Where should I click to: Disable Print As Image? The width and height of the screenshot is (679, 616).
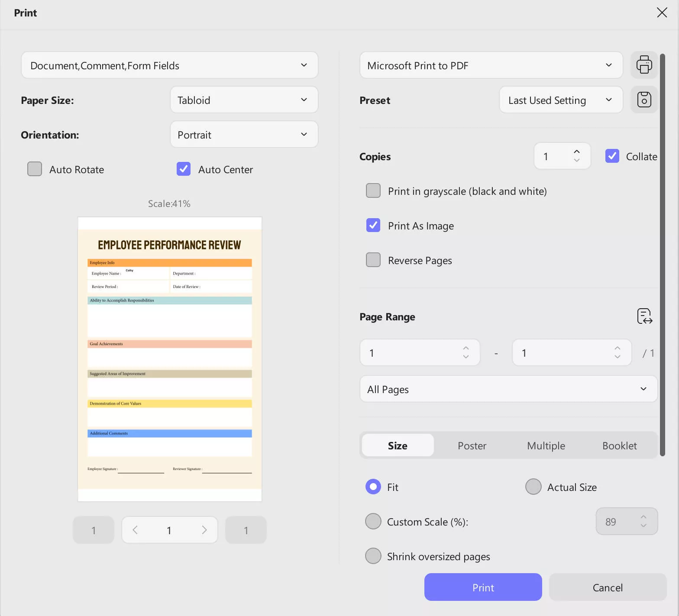(373, 225)
